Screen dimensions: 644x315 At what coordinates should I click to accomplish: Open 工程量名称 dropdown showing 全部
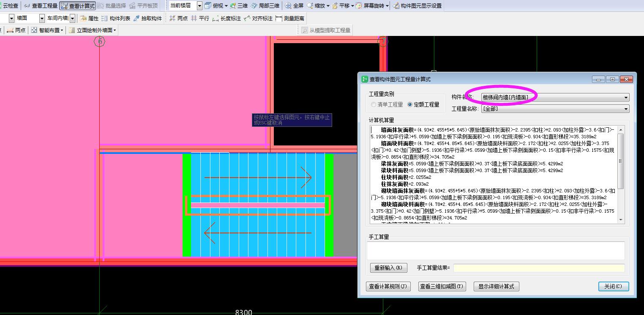coord(555,109)
